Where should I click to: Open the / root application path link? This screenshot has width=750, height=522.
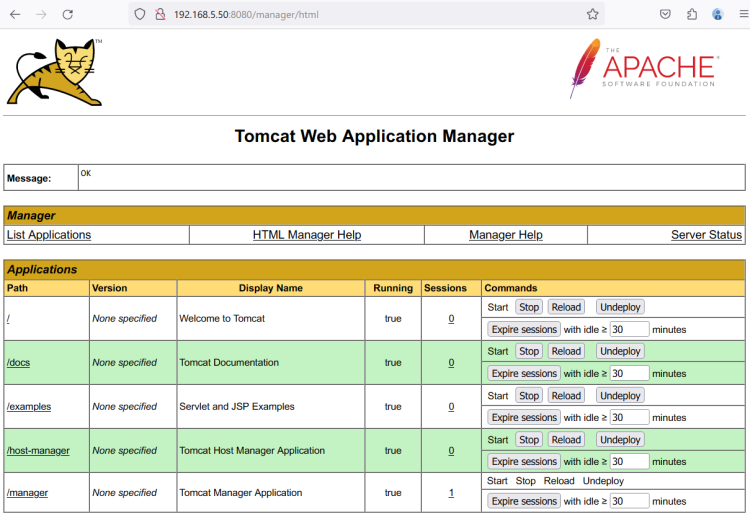point(8,319)
